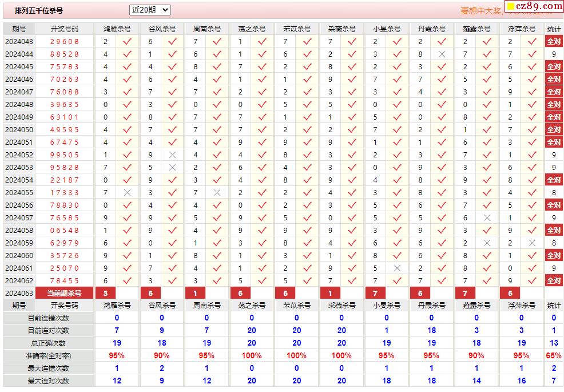This screenshot has height=392, width=564.
Task: Click the winning number 29608 in row 2024043
Action: [64, 41]
